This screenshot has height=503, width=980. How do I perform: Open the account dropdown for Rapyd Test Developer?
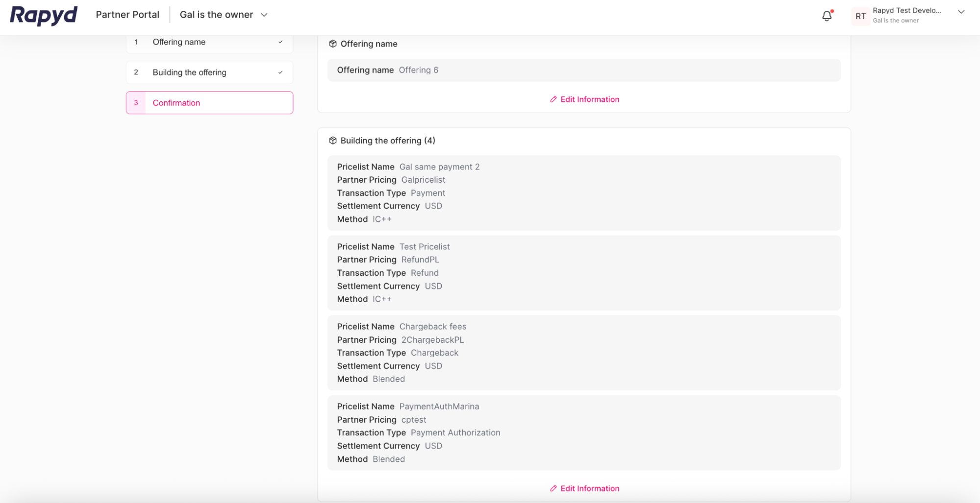[x=961, y=12]
